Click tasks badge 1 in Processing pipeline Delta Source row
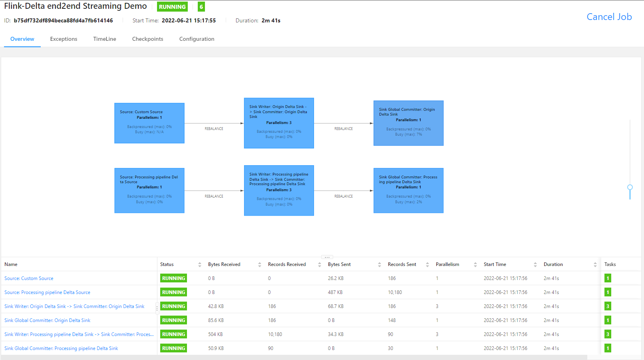 point(608,292)
